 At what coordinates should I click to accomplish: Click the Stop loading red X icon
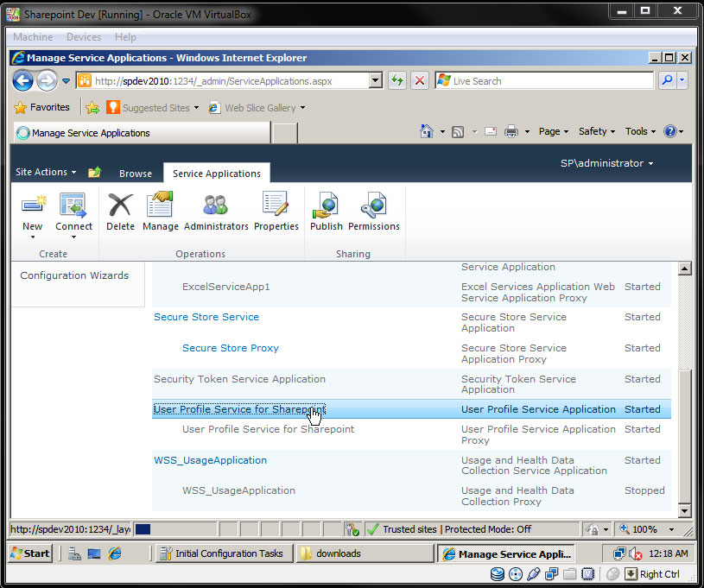(420, 81)
